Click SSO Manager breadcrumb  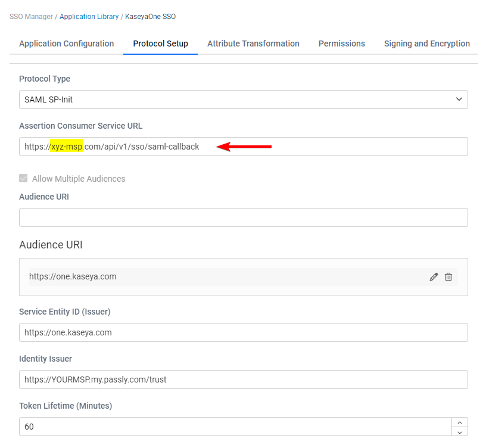32,17
